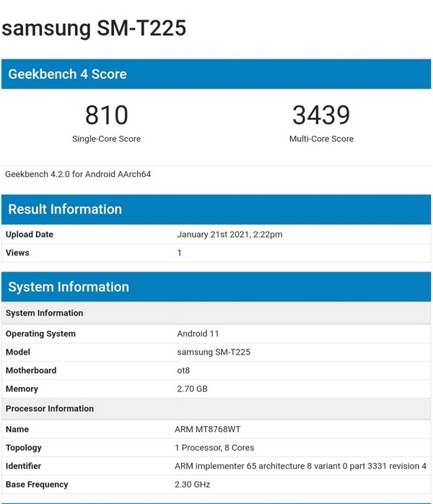Click the Base Frequency label
433x504 pixels.
pos(37,485)
